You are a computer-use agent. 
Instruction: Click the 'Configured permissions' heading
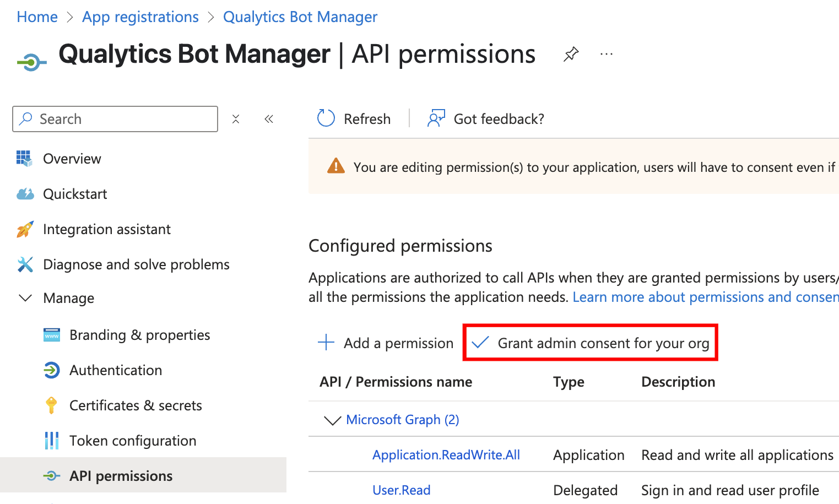coord(400,246)
